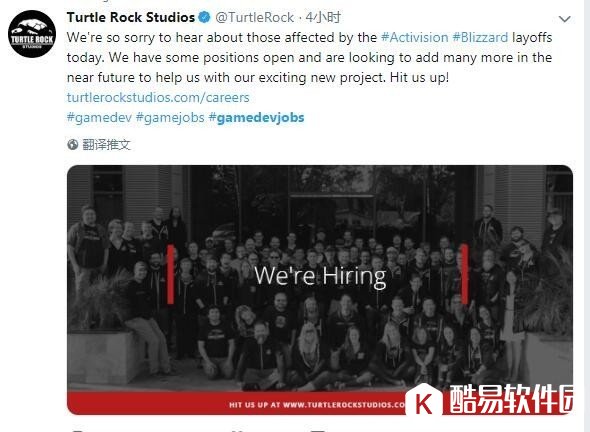The width and height of the screenshot is (590, 432).
Task: Open the #gamedev hashtag
Action: click(x=99, y=117)
